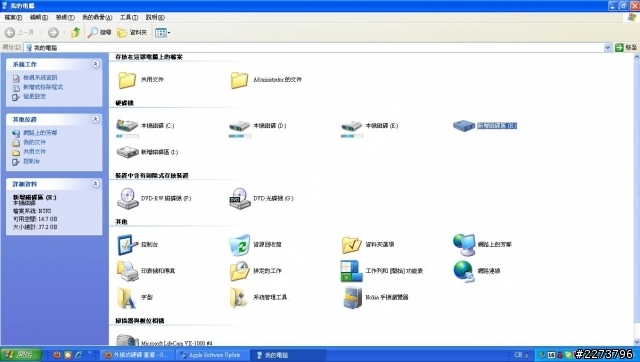Open the 資源回收筒 recycle bin icon
The image size is (640, 362).
click(x=240, y=244)
